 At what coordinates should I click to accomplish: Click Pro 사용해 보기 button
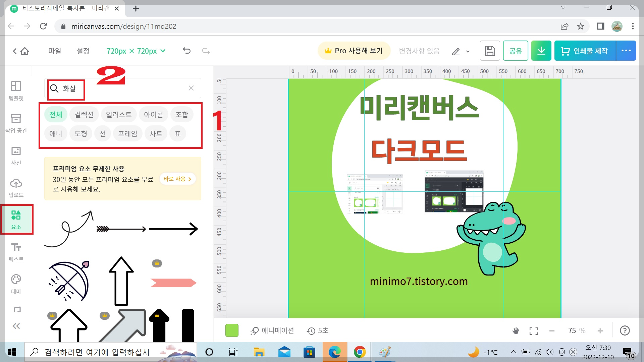click(354, 51)
